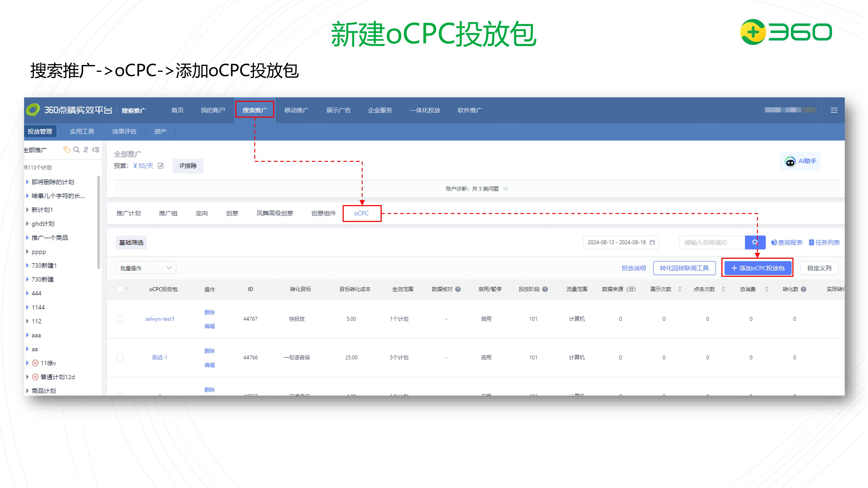Click the 2024-08-13 - 2024-08-19 date field
The height and width of the screenshot is (488, 868).
coord(621,242)
